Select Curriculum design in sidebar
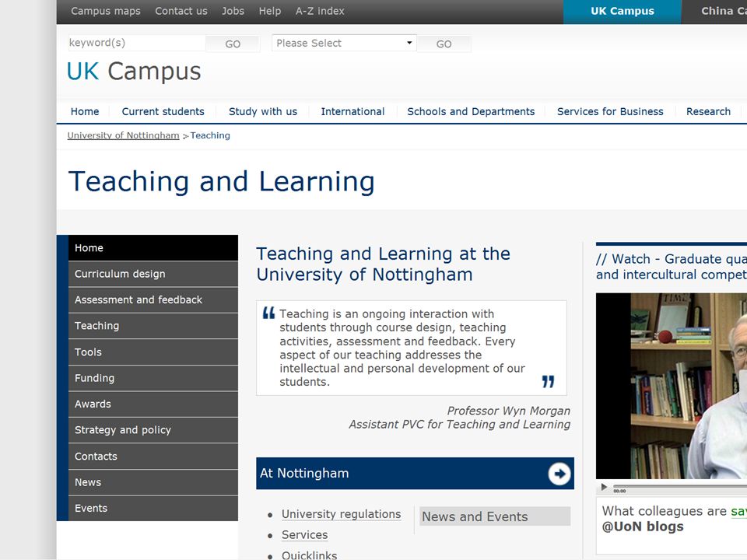 point(153,274)
